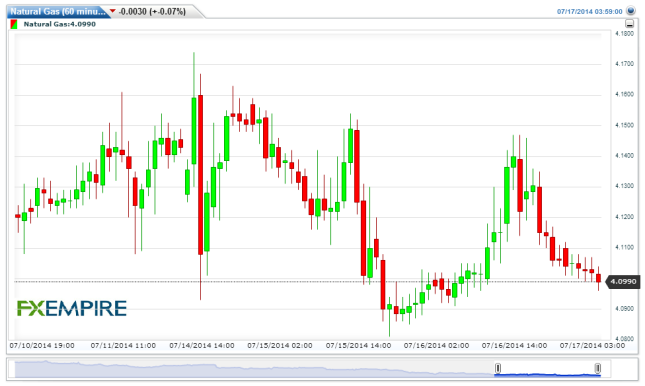Click the Natural Gas legend color icon
The width and height of the screenshot is (645, 386).
(x=14, y=24)
